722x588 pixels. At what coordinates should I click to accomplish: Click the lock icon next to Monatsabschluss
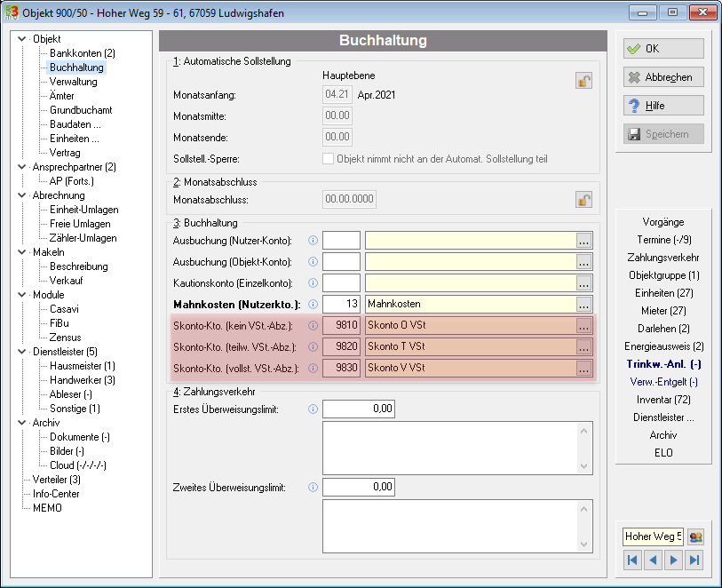[583, 200]
